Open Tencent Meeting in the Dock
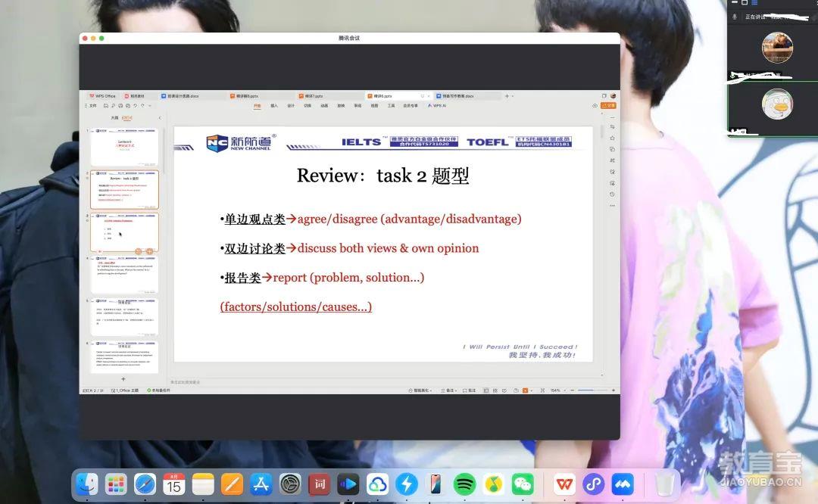This screenshot has width=818, height=504. point(623,484)
